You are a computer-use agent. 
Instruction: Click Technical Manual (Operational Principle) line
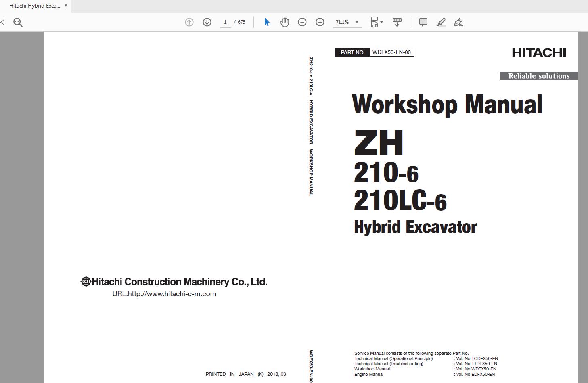393,358
